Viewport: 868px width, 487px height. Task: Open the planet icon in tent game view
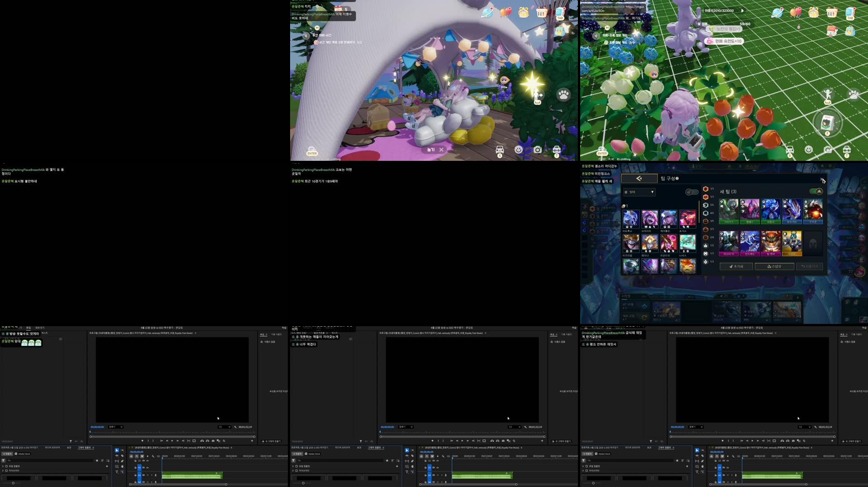(487, 12)
